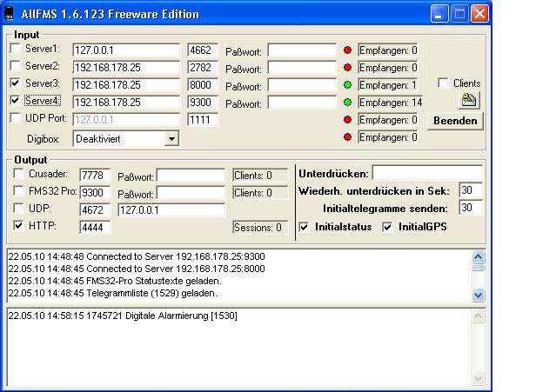The image size is (556, 392).
Task: Click the red status indicator for UDP Port
Action: [347, 120]
